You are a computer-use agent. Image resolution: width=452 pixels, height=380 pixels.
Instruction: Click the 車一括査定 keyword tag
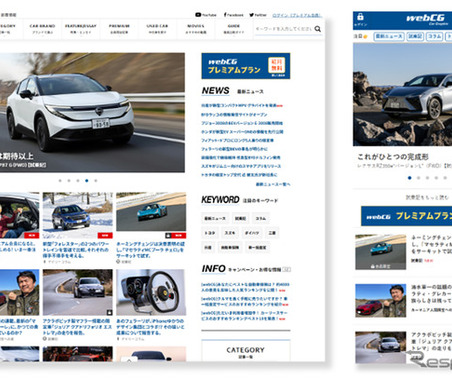257,247
